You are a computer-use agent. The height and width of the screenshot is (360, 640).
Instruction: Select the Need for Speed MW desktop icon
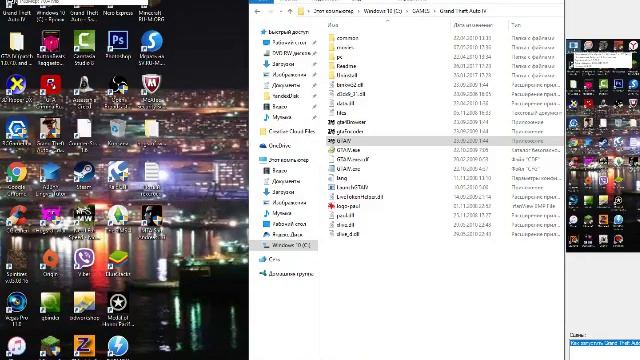pyautogui.click(x=84, y=222)
